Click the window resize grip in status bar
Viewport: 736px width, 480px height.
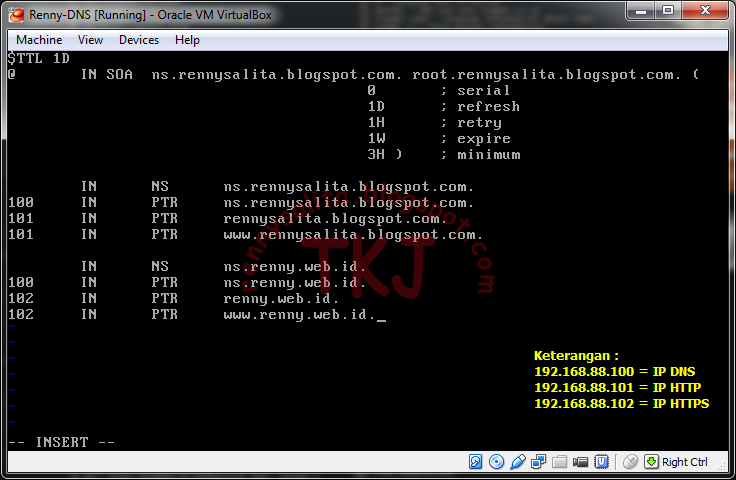[x=722, y=465]
